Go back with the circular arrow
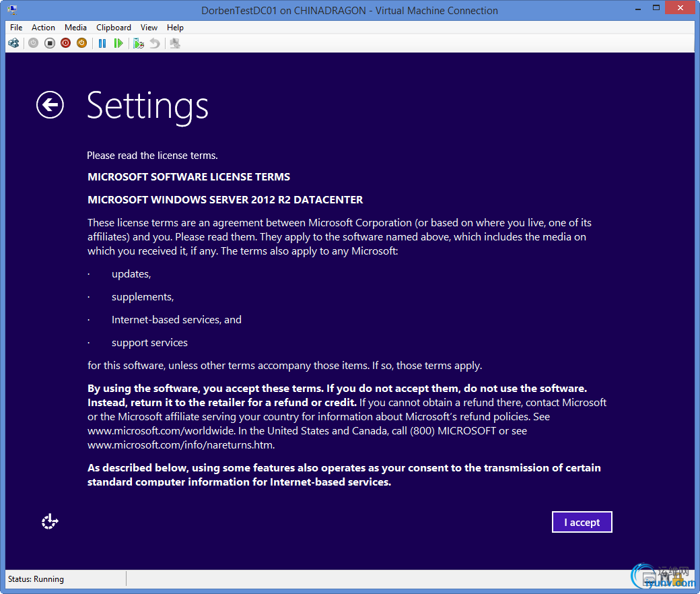 50,105
